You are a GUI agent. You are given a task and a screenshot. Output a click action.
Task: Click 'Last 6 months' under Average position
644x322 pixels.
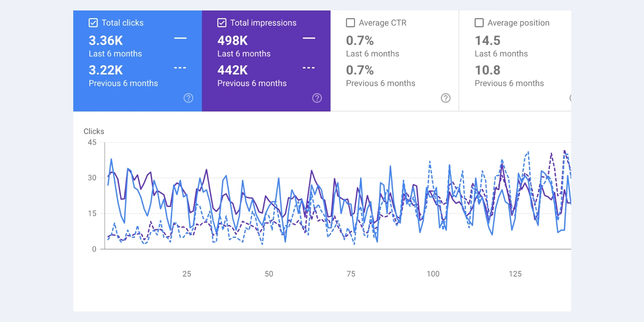pos(501,54)
